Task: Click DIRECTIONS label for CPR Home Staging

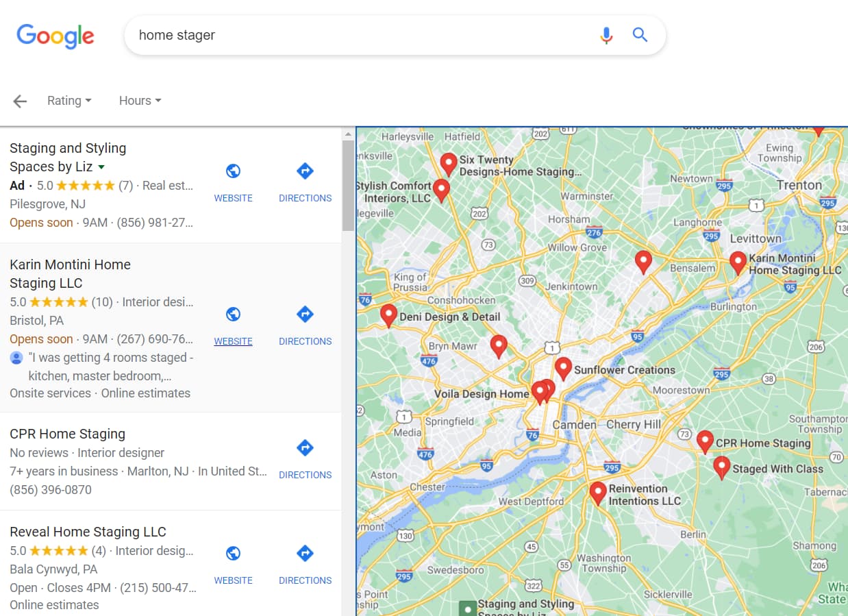Action: pyautogui.click(x=305, y=475)
